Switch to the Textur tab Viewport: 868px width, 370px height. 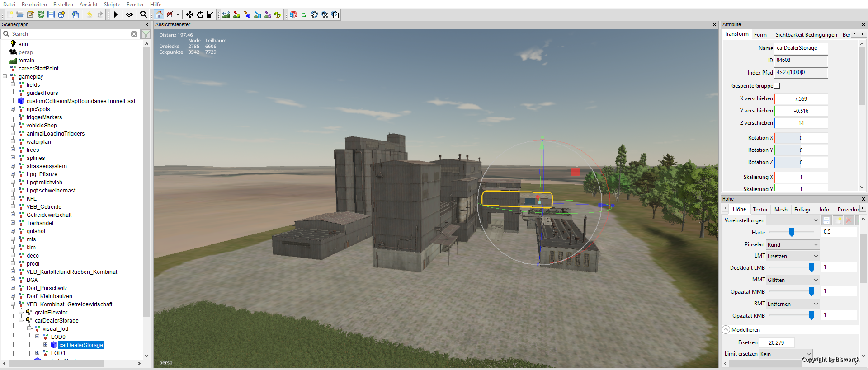tap(760, 209)
